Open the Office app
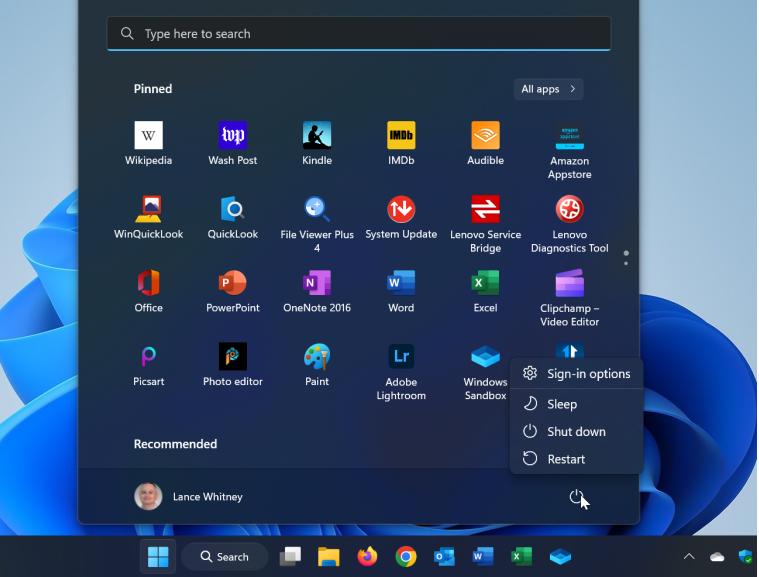759x577 pixels. click(x=148, y=291)
